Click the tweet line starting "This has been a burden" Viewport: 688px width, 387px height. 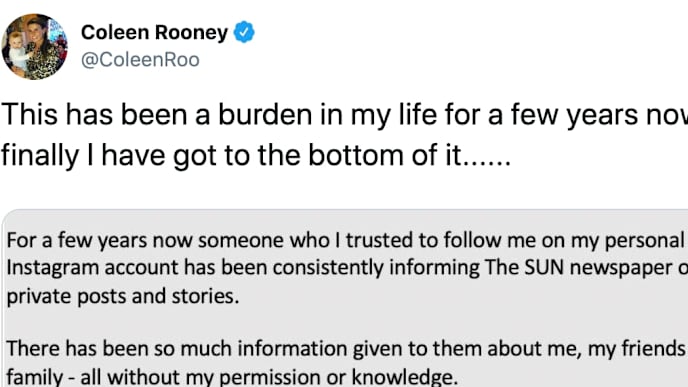click(344, 115)
